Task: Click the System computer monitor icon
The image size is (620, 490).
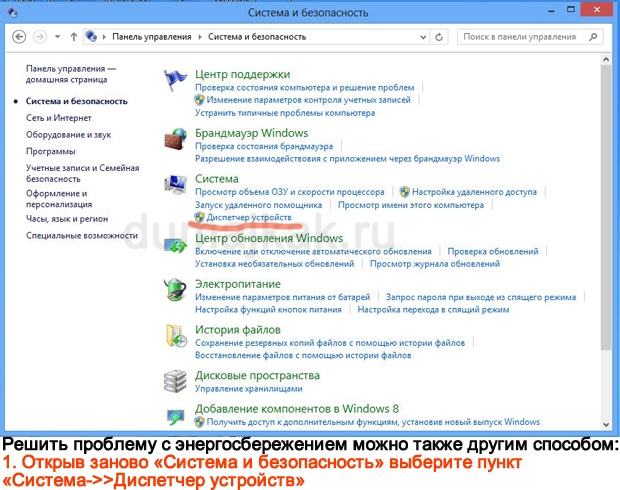Action: tap(175, 185)
